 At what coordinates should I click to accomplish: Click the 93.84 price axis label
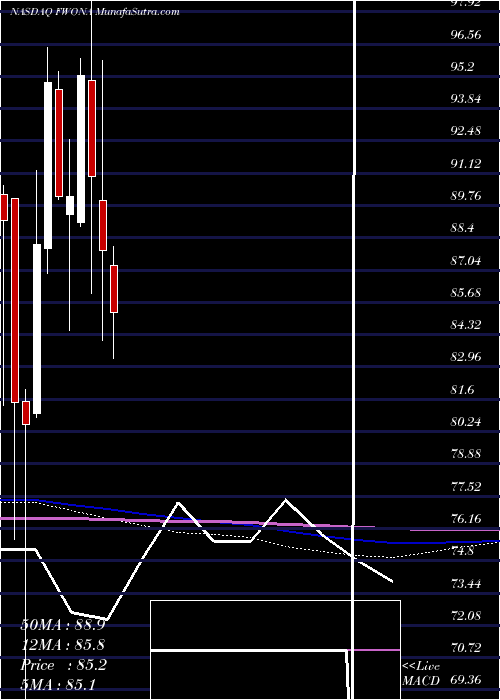coord(466,99)
